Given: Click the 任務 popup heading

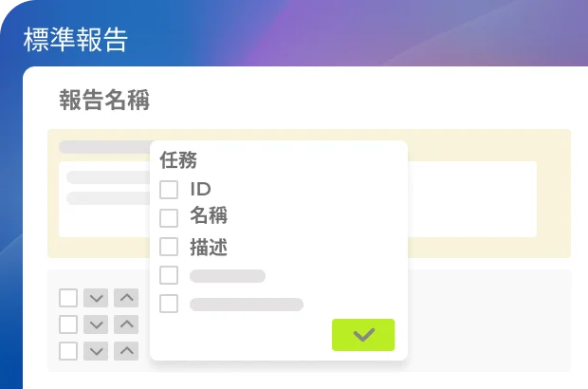Looking at the screenshot, I should pyautogui.click(x=178, y=160).
